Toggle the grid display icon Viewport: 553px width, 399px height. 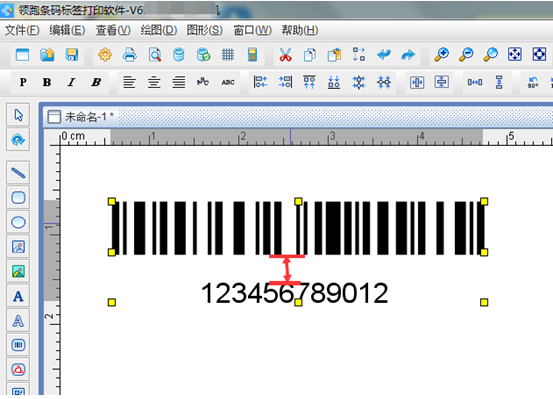(x=228, y=55)
